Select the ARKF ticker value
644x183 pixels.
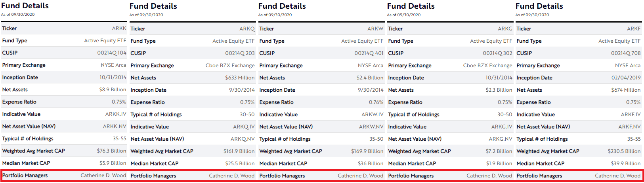[634, 29]
